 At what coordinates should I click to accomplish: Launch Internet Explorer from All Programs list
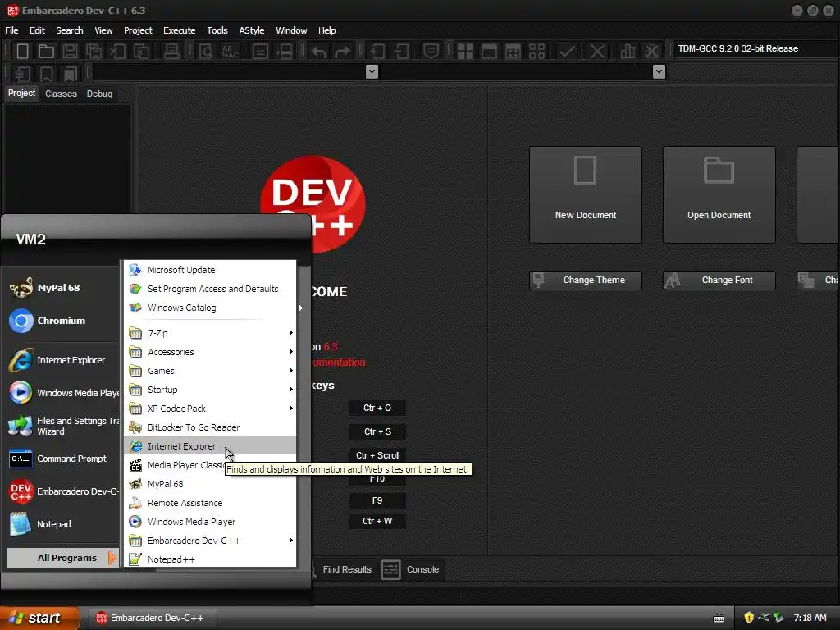pos(210,446)
